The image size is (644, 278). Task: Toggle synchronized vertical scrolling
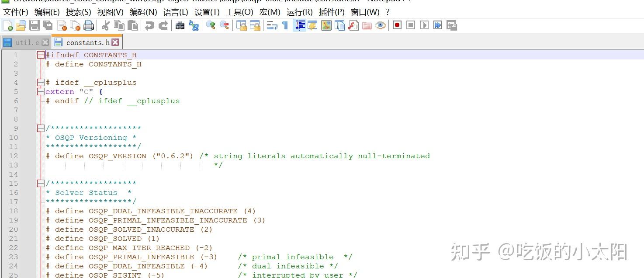240,25
